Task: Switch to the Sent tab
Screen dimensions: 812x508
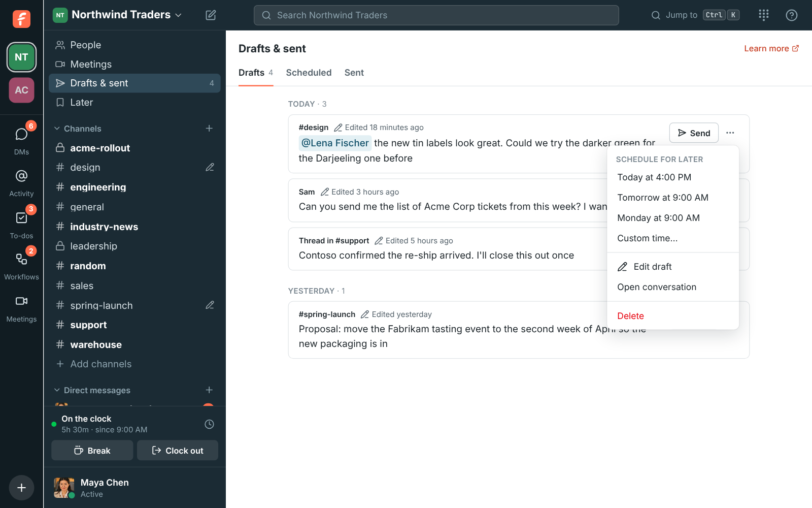Action: point(354,73)
